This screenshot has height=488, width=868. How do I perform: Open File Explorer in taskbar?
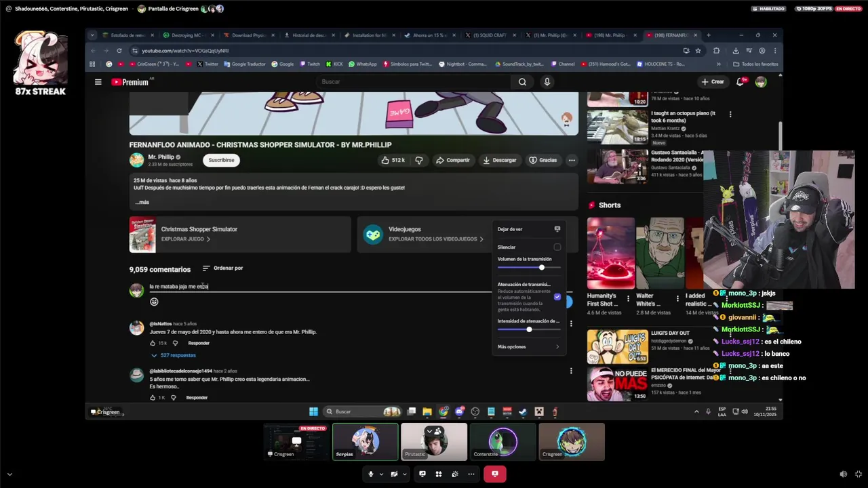(427, 411)
